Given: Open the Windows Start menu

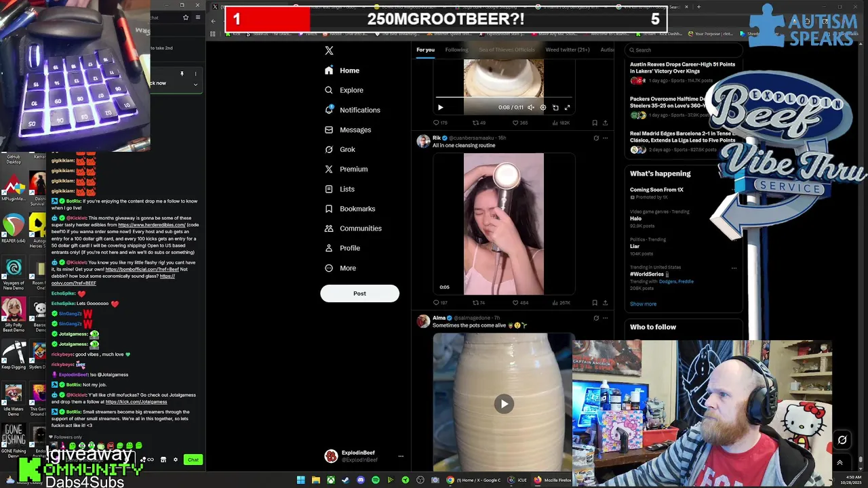Looking at the screenshot, I should point(300,480).
